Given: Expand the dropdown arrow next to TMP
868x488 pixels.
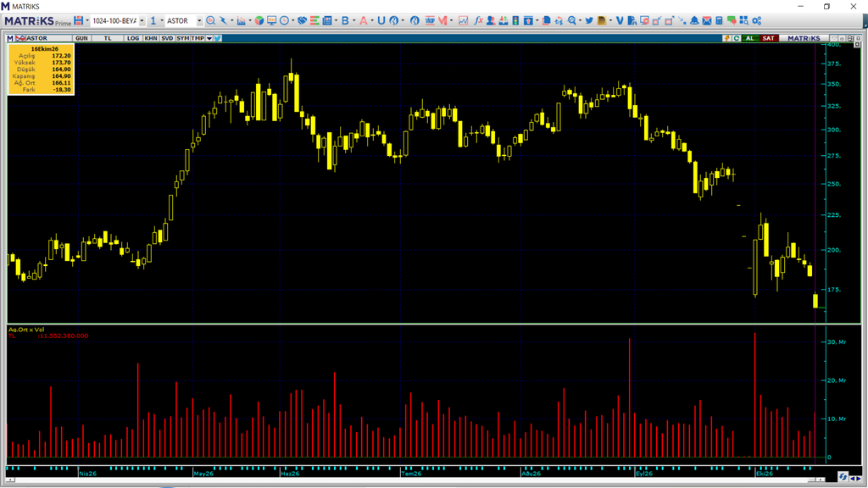Looking at the screenshot, I should click(x=209, y=38).
